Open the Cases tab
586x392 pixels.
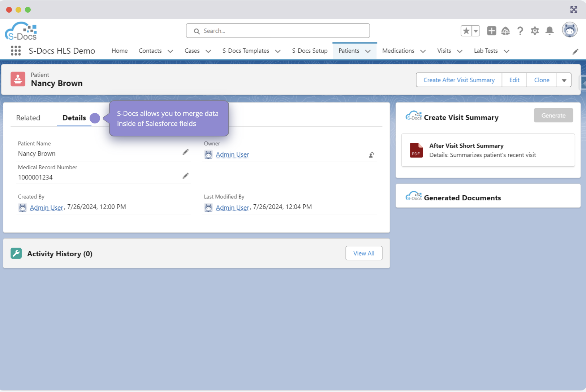[192, 51]
